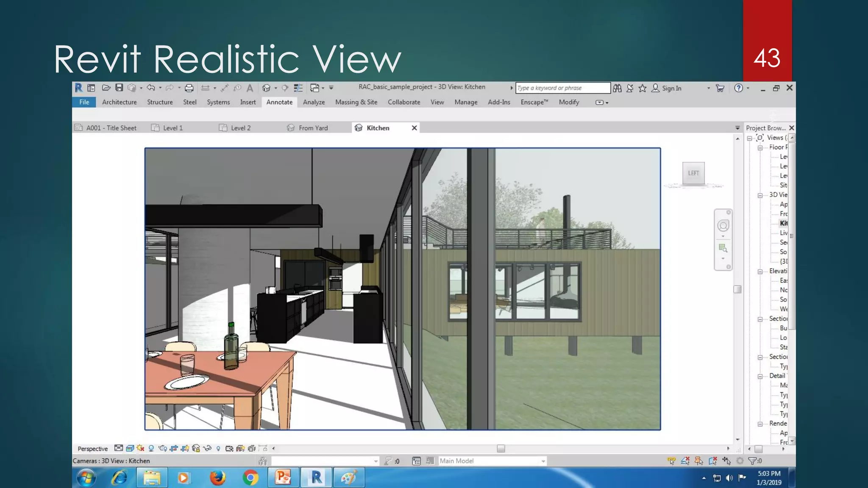Screen dimensions: 868x488
Task: Toggle Select Links status bar icon
Action: point(671,461)
